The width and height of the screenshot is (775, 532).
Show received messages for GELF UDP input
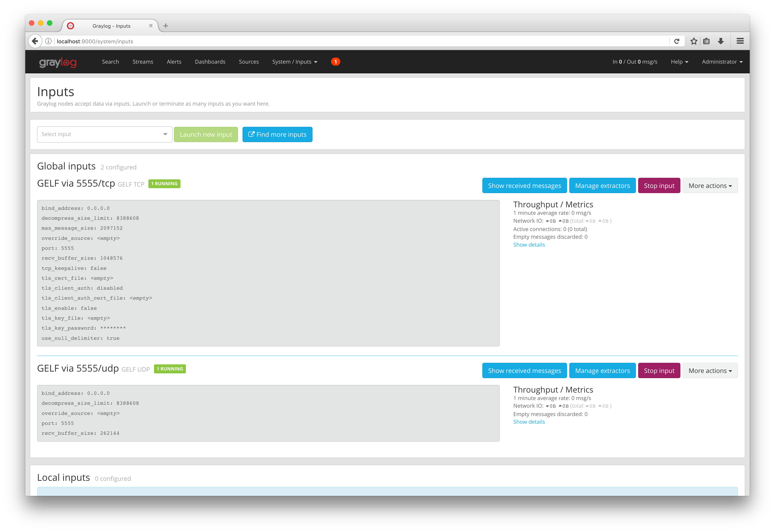point(524,371)
